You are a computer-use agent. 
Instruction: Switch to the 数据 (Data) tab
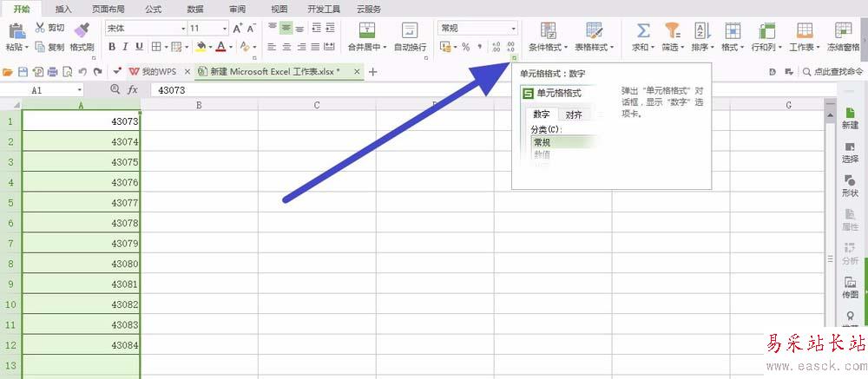tap(194, 9)
